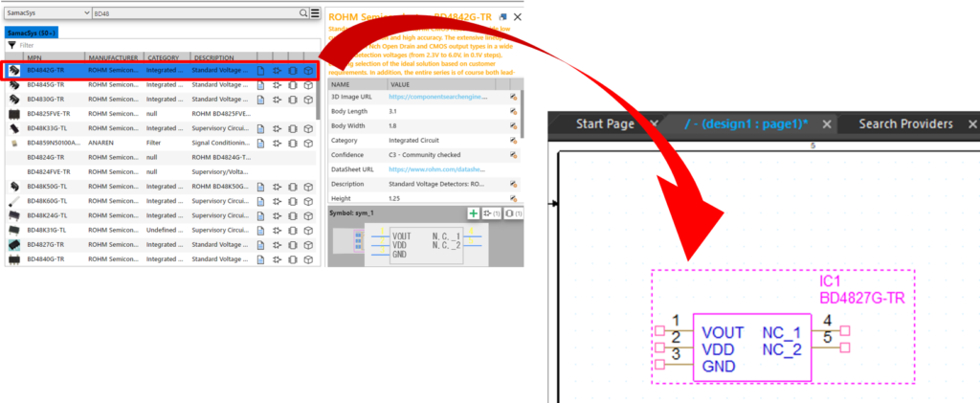Screen dimensions: 980x403
Task: Open datasheet icon for BD4845G-TR row
Action: tap(261, 85)
